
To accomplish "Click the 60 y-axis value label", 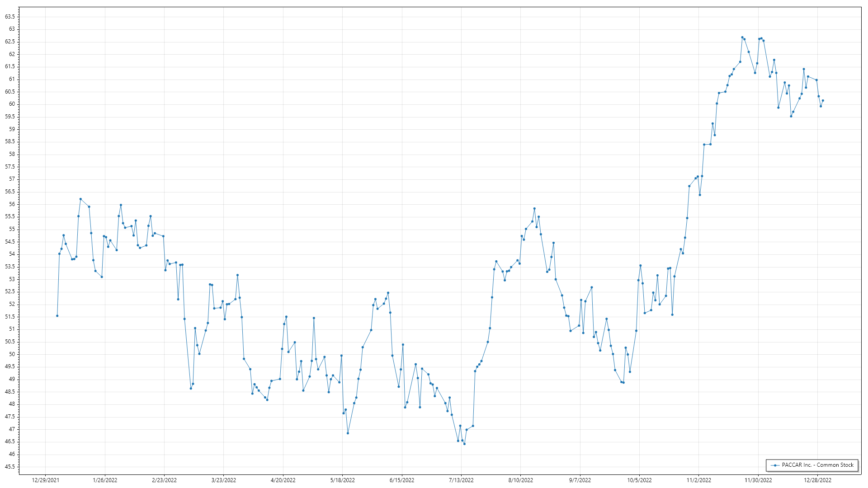I will coord(12,104).
